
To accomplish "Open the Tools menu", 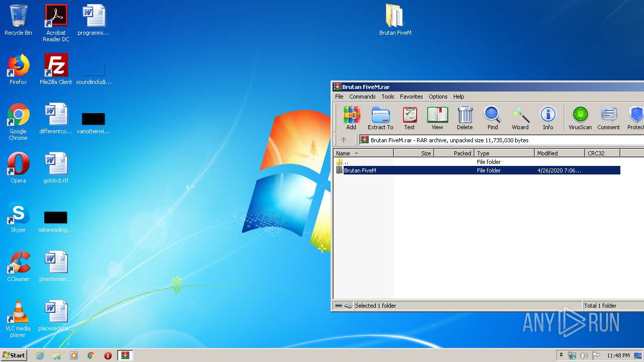I will coord(387,97).
